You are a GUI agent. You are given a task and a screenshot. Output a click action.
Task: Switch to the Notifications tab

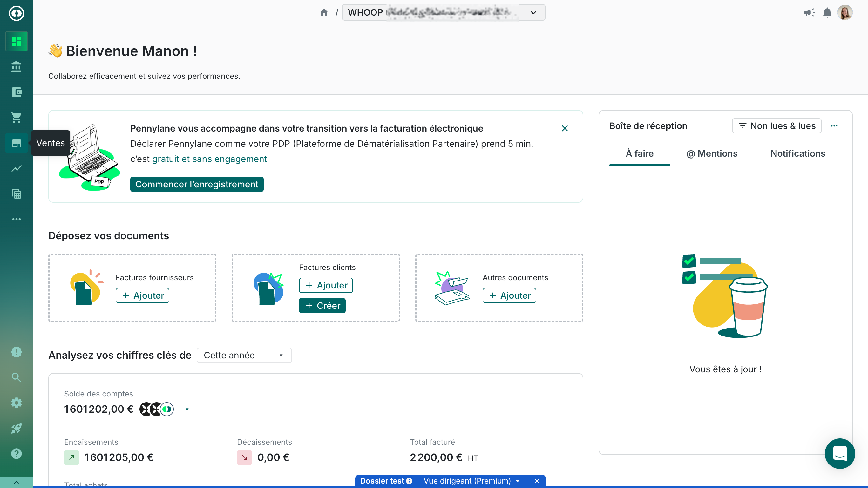pyautogui.click(x=797, y=154)
